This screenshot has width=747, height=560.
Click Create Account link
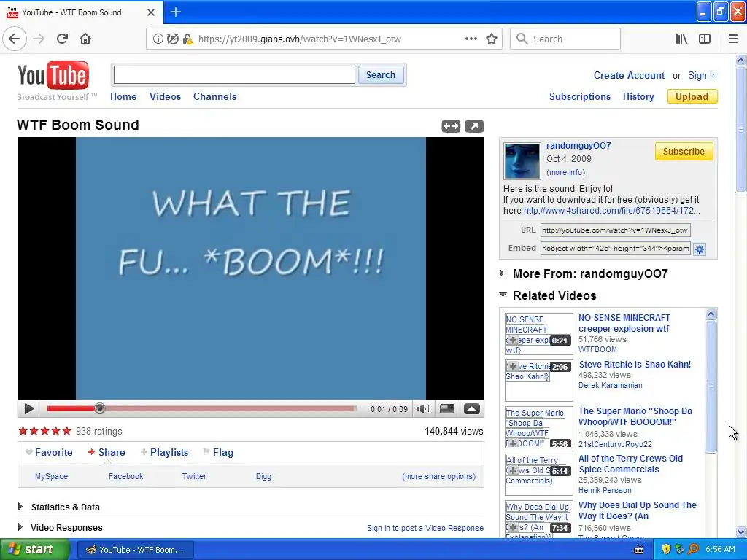629,75
